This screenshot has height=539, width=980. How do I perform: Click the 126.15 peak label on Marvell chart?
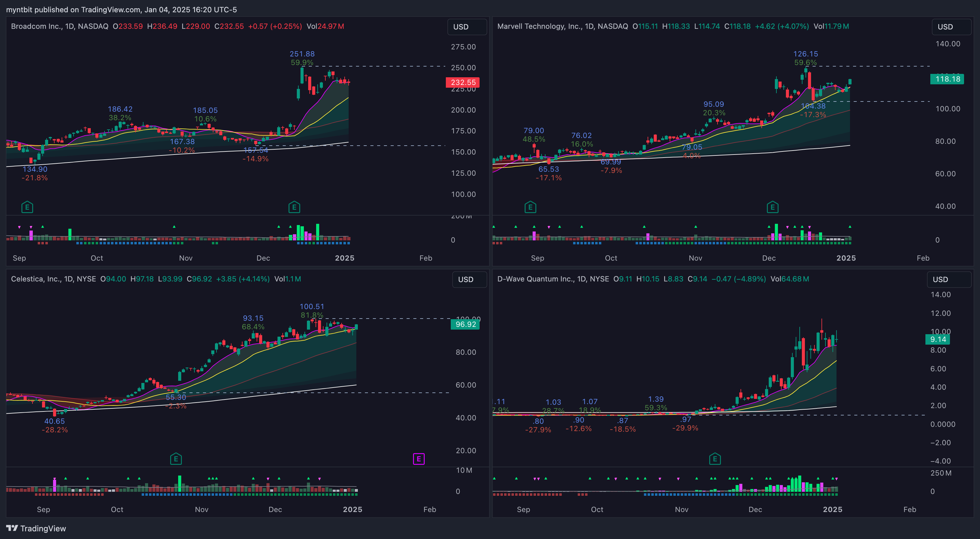pyautogui.click(x=806, y=54)
